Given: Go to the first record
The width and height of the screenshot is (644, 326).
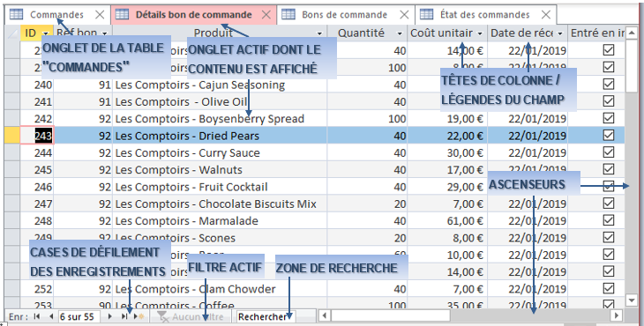Looking at the screenshot, I should point(37,316).
